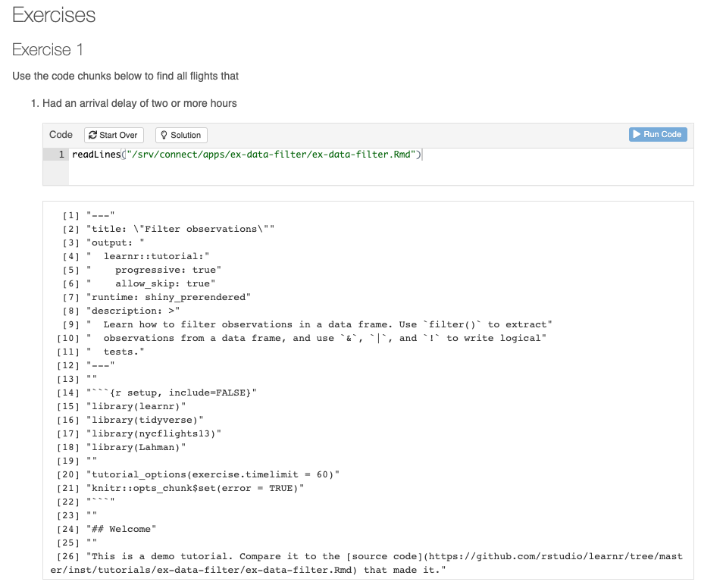
Task: Click output line '{r setup, include=FALSE}'
Action: tap(171, 393)
